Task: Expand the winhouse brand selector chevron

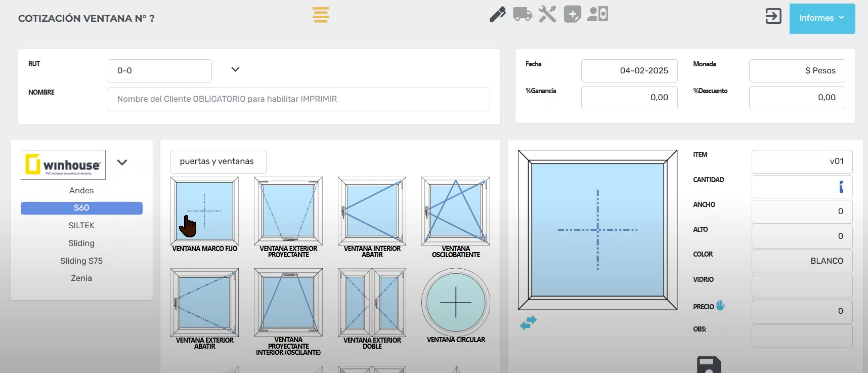Action: tap(122, 162)
